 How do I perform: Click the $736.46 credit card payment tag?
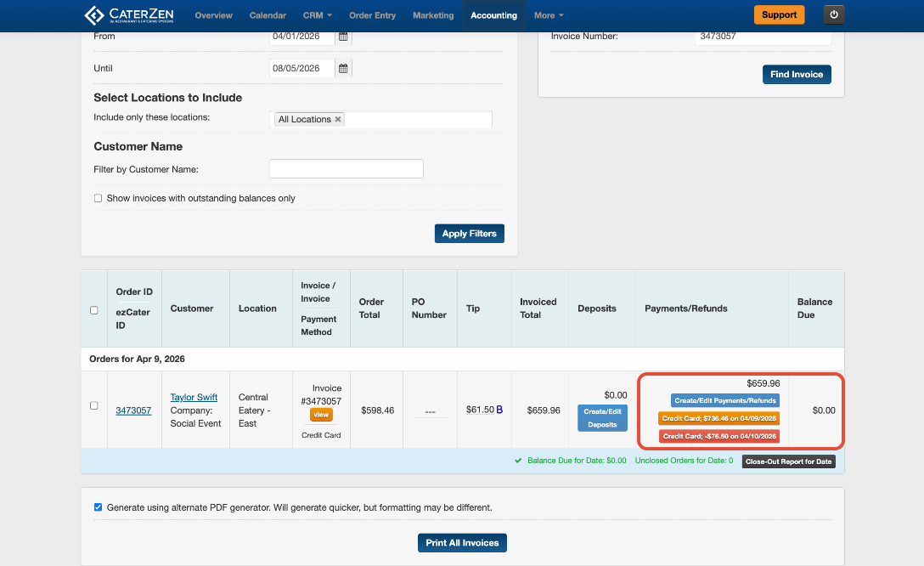pyautogui.click(x=719, y=419)
